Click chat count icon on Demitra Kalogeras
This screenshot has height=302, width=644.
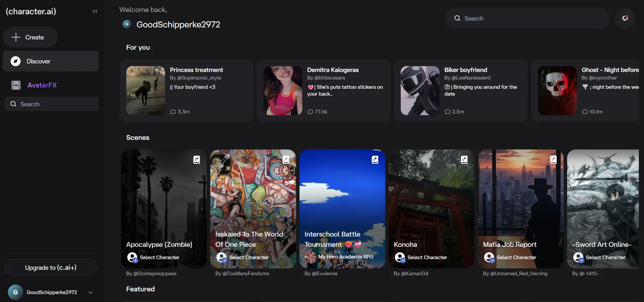tap(310, 112)
